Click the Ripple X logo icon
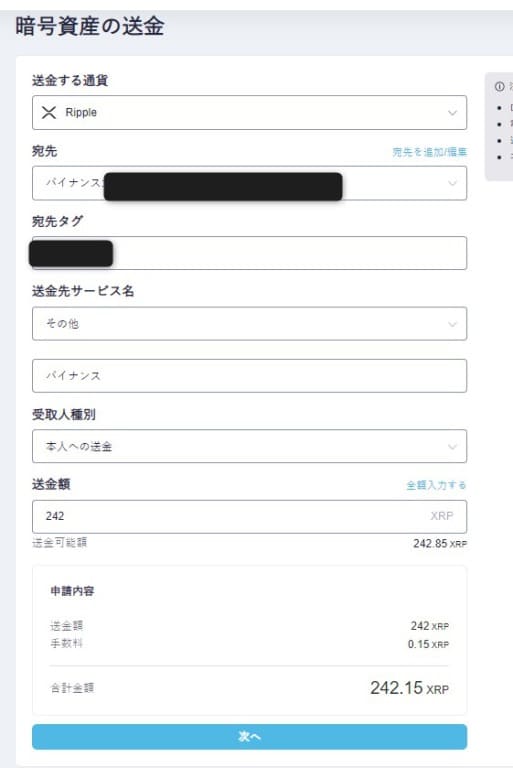 pyautogui.click(x=49, y=113)
